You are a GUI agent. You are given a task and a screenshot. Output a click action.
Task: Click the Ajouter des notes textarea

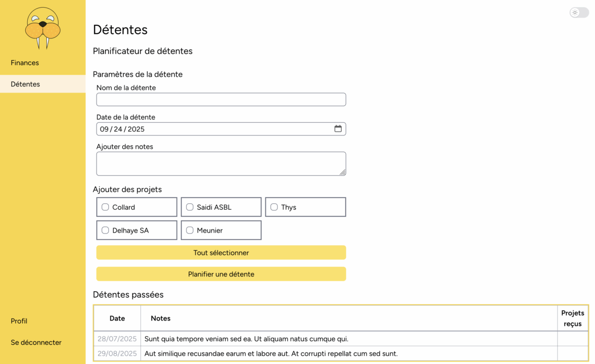tap(221, 164)
